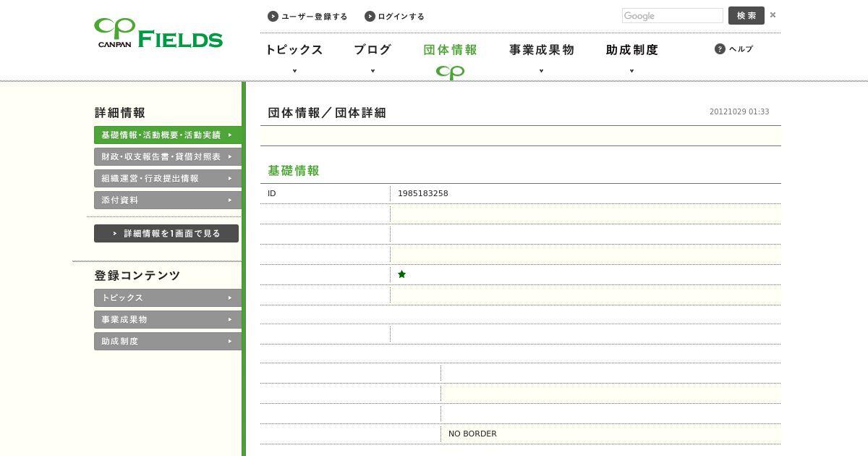This screenshot has width=868, height=456.
Task: Open 事業成果物 under 登録コンテンツ sidebar
Action: coord(168,319)
